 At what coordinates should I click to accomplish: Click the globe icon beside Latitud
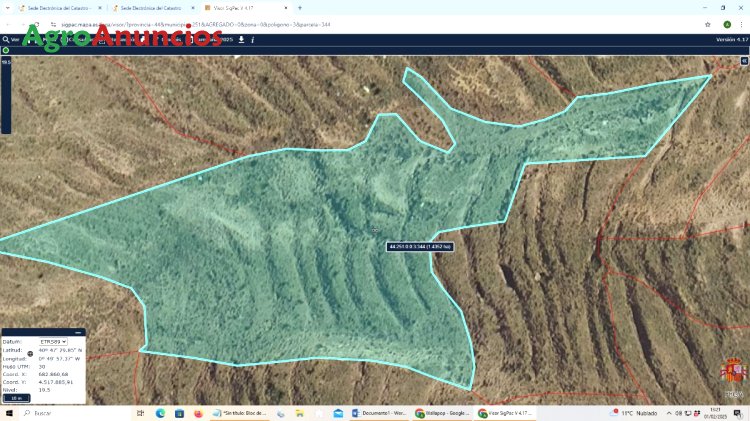(x=30, y=354)
